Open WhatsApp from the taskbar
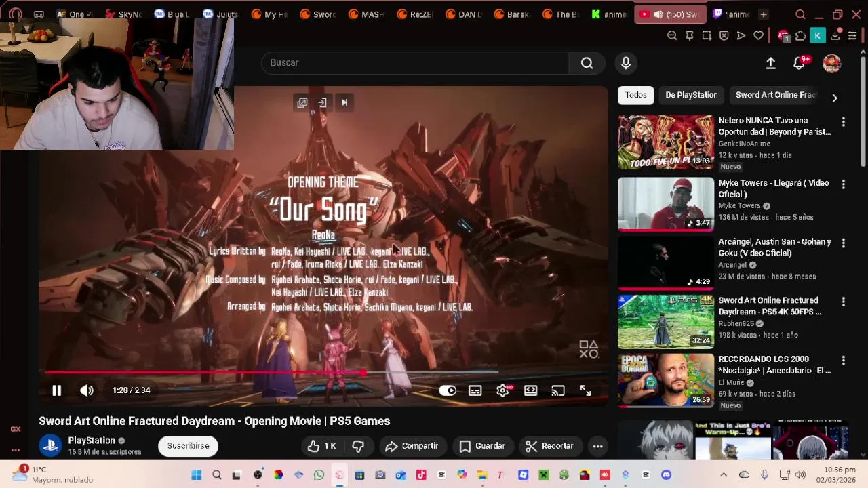 (319, 475)
